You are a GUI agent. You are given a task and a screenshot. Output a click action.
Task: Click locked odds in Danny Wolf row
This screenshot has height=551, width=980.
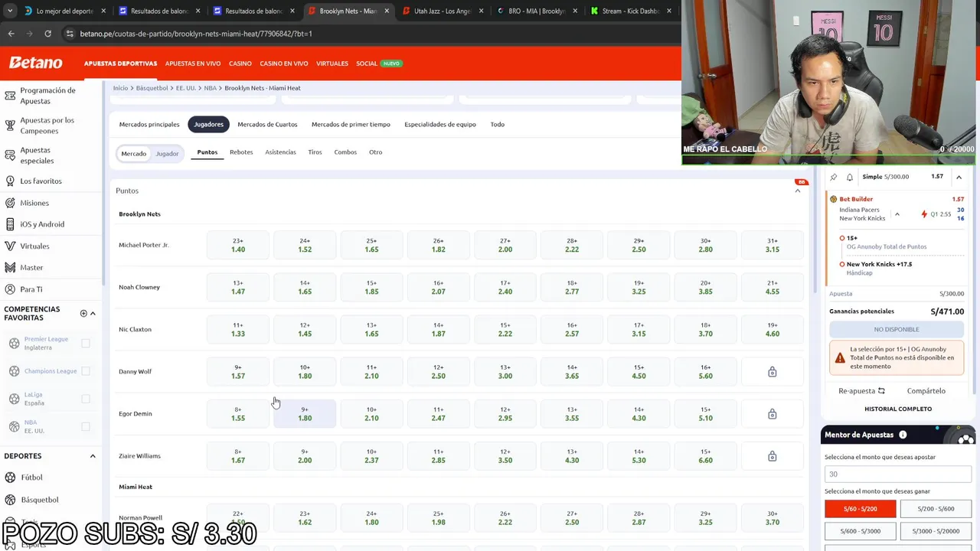772,372
